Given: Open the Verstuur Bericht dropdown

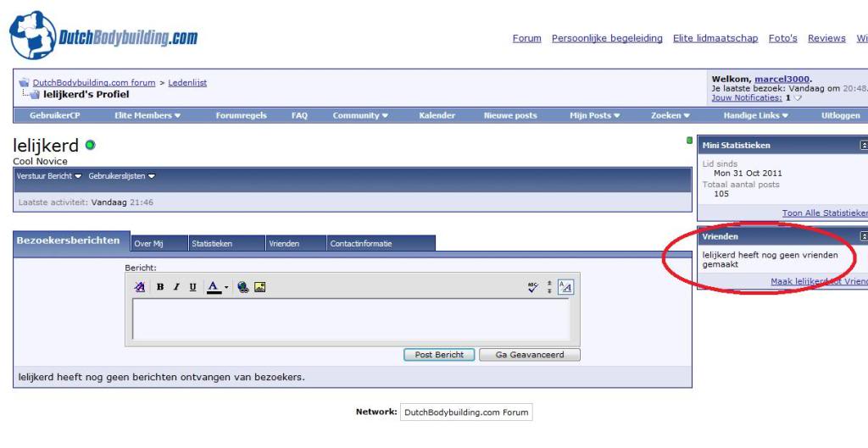Looking at the screenshot, I should pos(49,176).
